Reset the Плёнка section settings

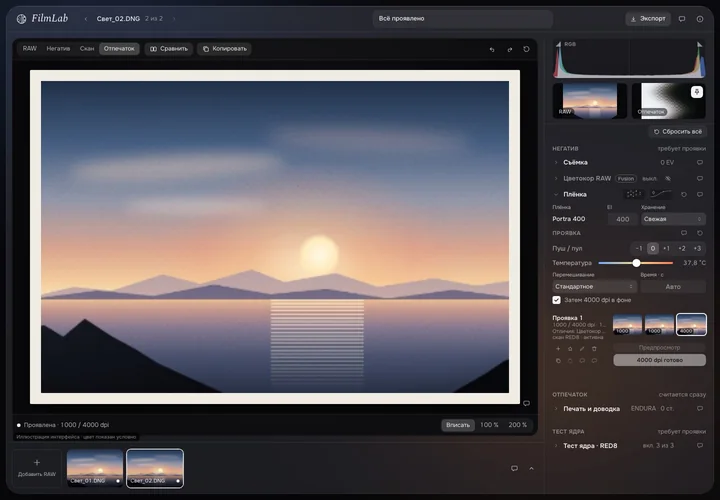(684, 195)
